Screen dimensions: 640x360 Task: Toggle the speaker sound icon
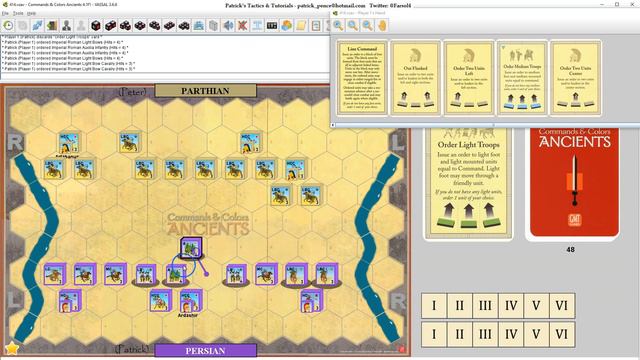(228, 25)
